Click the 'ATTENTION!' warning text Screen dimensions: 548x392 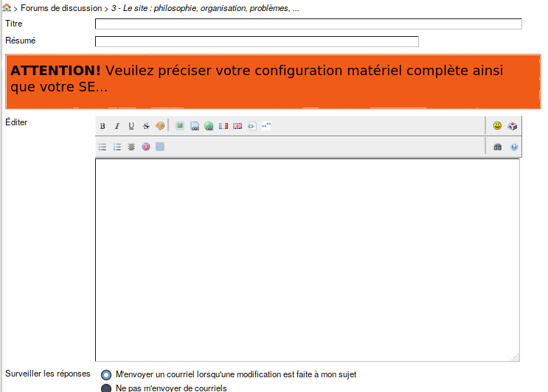pos(55,71)
